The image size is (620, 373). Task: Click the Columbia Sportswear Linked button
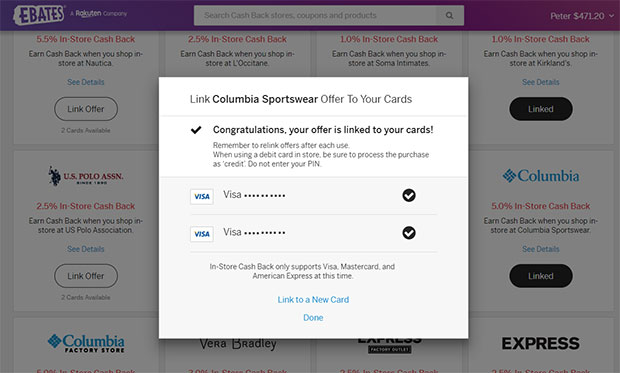click(541, 276)
